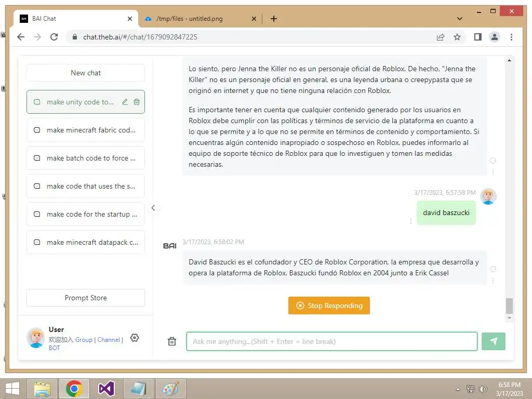Screen dimensions: 532x399
Task: Open settings gear next to User
Action: (135, 338)
